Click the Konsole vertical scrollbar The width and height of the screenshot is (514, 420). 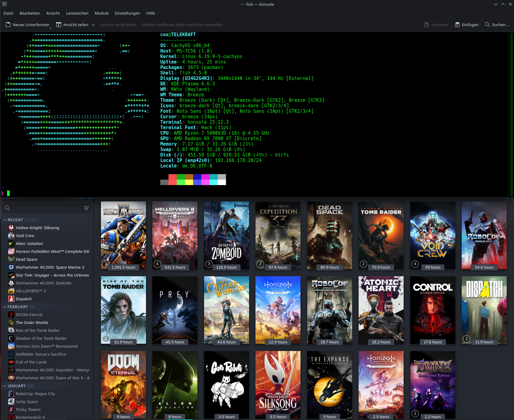[511, 115]
